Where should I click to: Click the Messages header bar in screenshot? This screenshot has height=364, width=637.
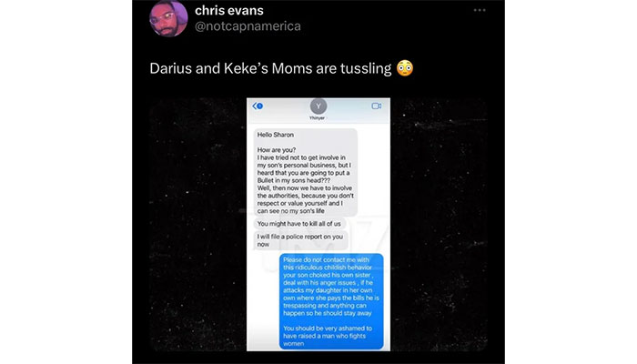click(318, 110)
